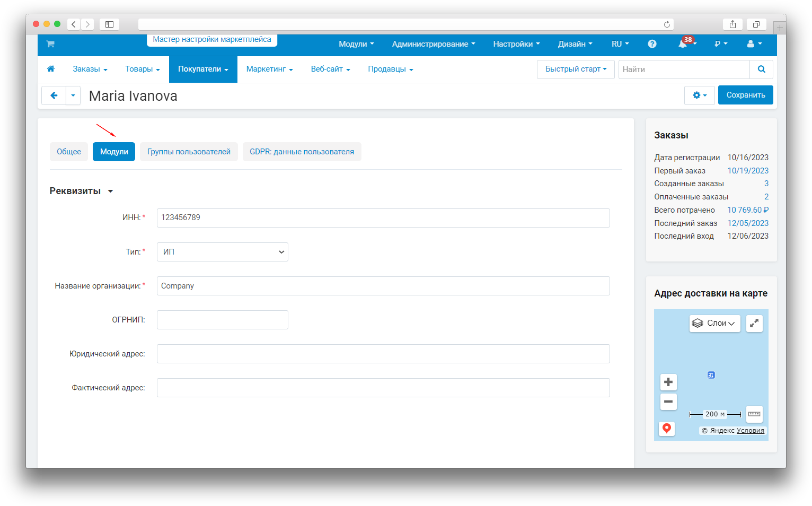Open the map Слои layers dropdown
Screen dimensions: 812x506
coord(714,323)
